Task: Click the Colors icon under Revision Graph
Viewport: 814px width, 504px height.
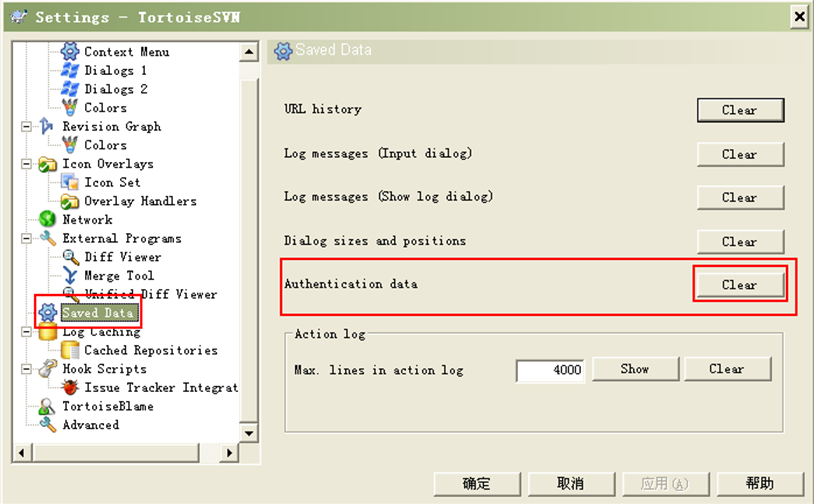Action: click(70, 145)
